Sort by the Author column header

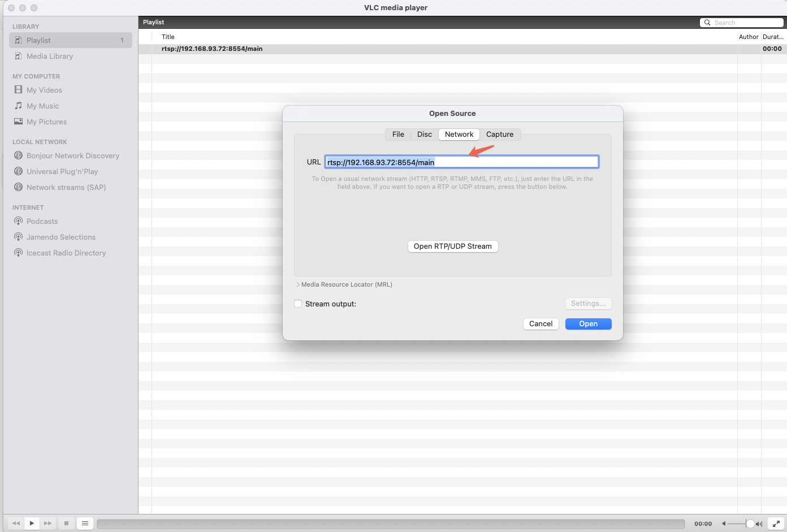click(x=749, y=37)
